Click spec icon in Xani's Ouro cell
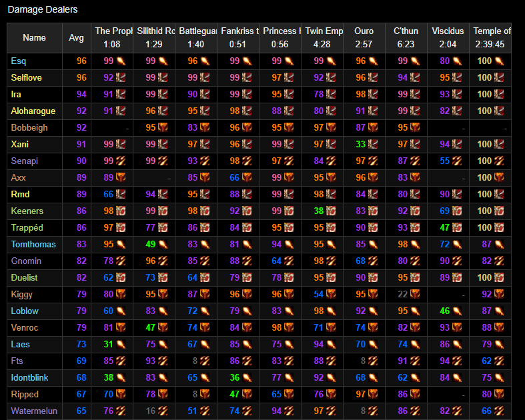This screenshot has height=420, width=525. click(x=373, y=144)
